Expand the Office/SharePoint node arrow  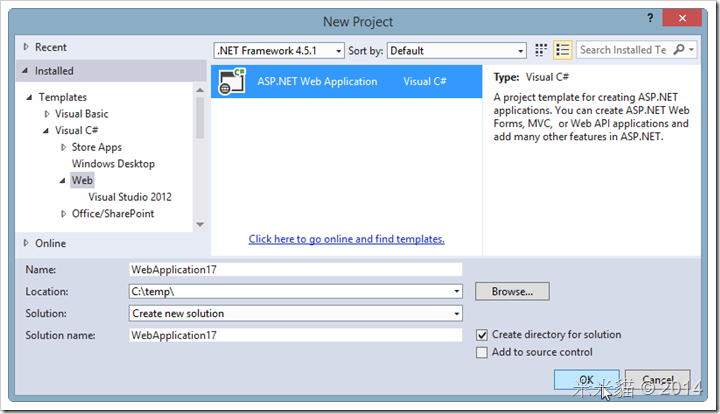point(63,214)
